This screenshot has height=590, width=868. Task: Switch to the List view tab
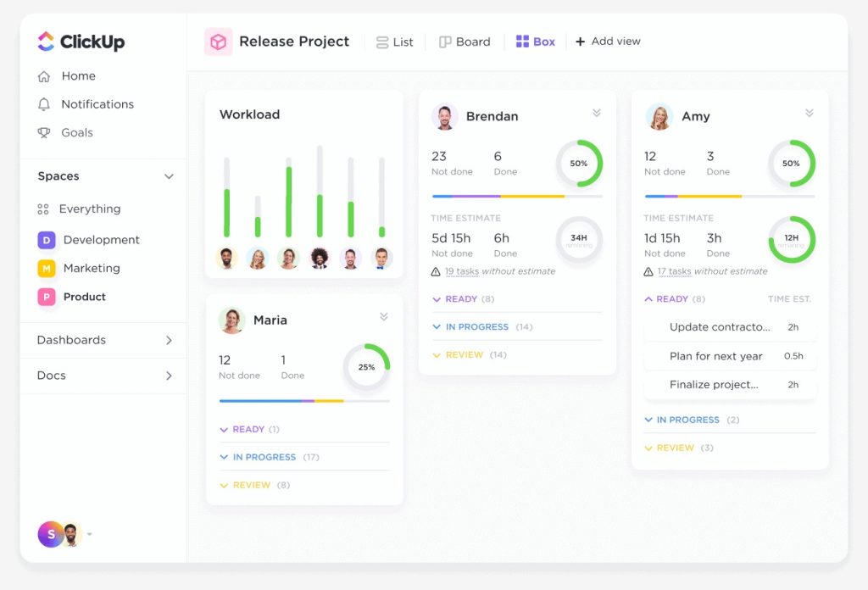[395, 42]
